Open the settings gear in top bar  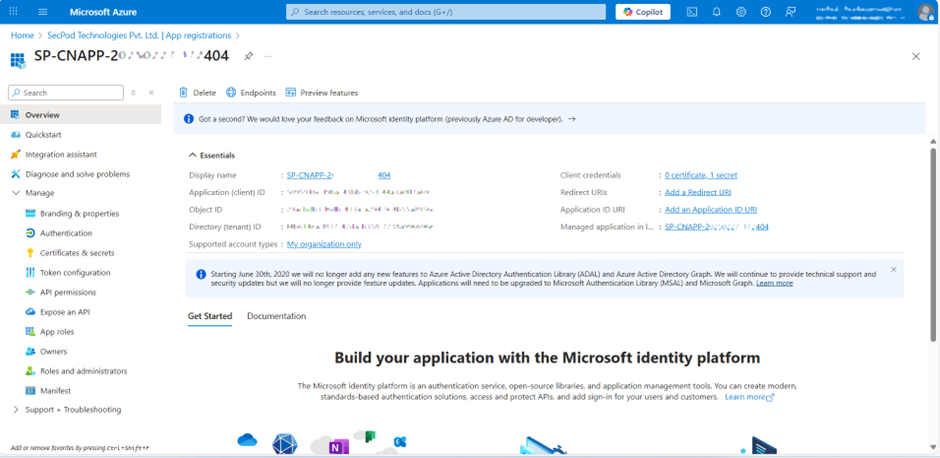point(741,12)
